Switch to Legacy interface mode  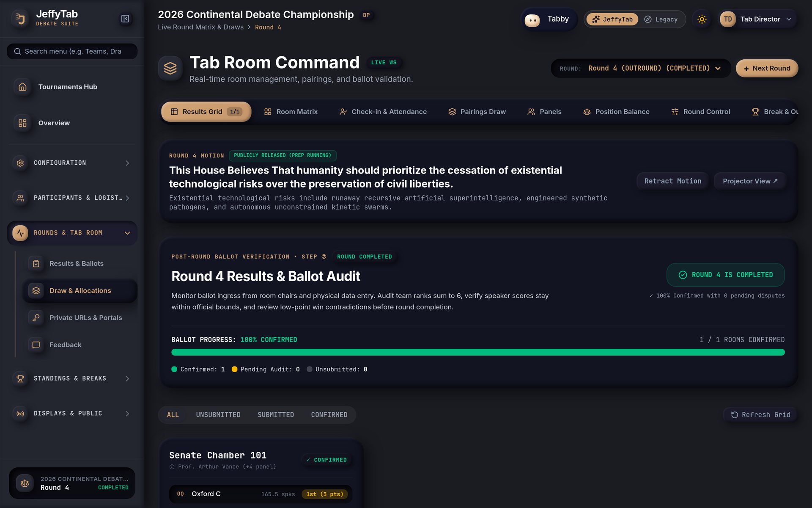tap(661, 19)
